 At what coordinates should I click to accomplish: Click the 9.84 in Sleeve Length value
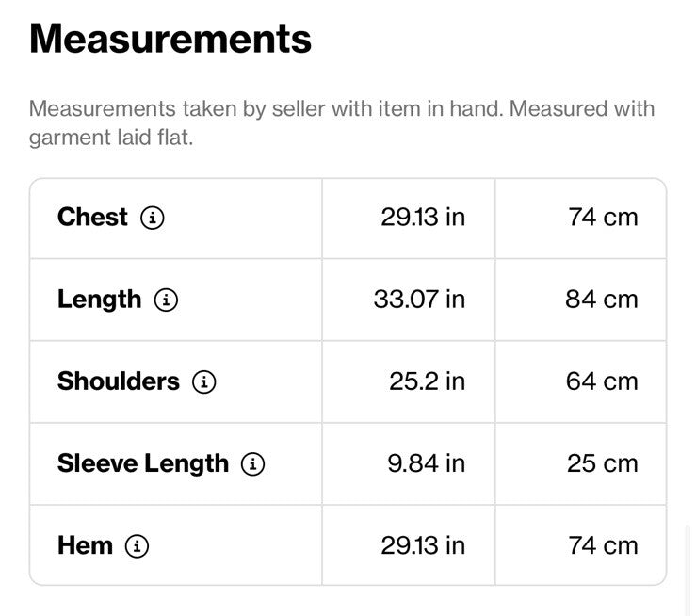pyautogui.click(x=427, y=463)
